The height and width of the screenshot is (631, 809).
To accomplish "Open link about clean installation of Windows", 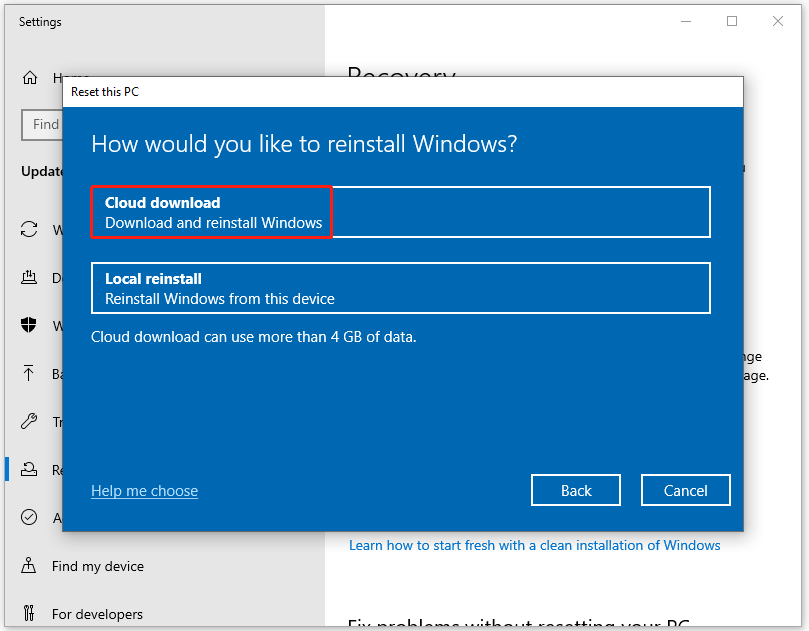I will [535, 545].
